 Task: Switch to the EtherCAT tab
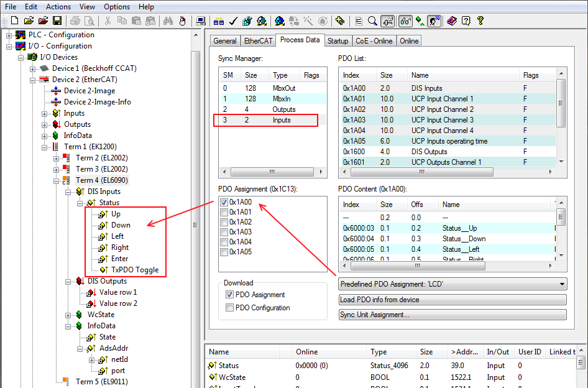(259, 41)
